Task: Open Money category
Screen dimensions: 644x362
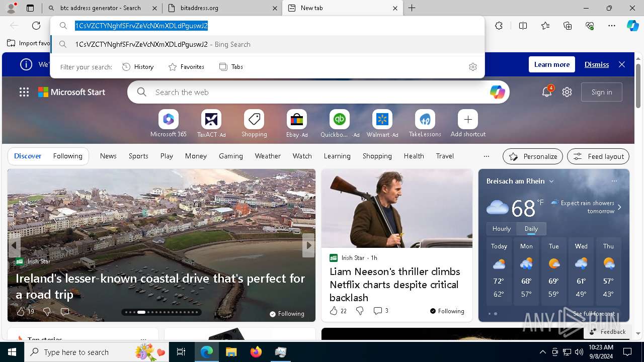Action: tap(196, 156)
